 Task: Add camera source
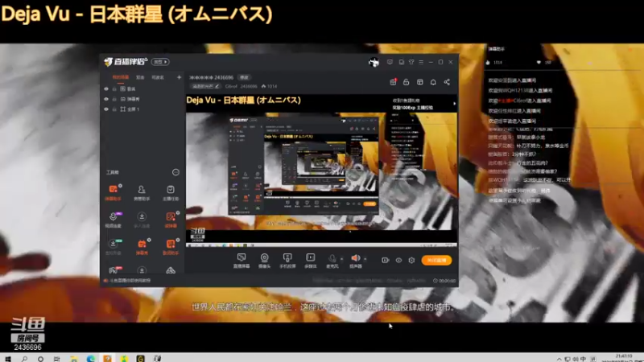pyautogui.click(x=265, y=260)
